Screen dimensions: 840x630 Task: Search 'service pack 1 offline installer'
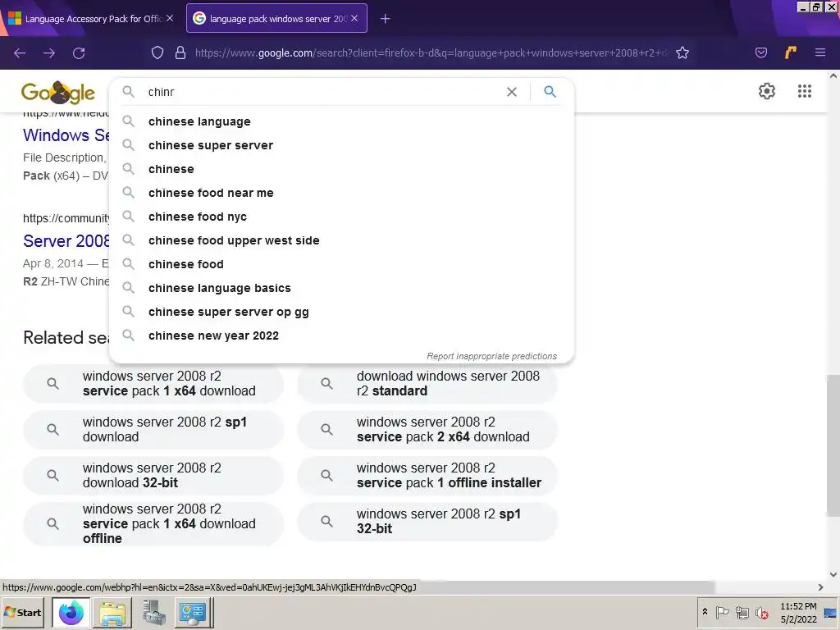[x=427, y=475]
